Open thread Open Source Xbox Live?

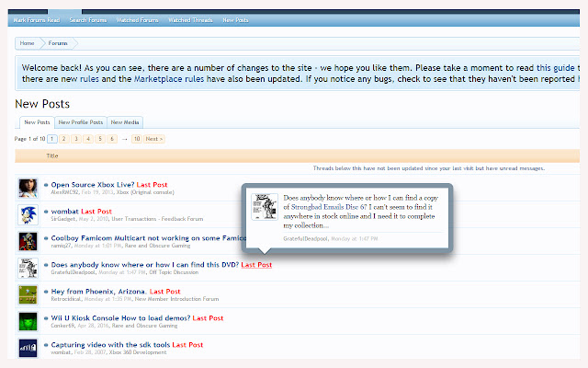click(x=93, y=185)
